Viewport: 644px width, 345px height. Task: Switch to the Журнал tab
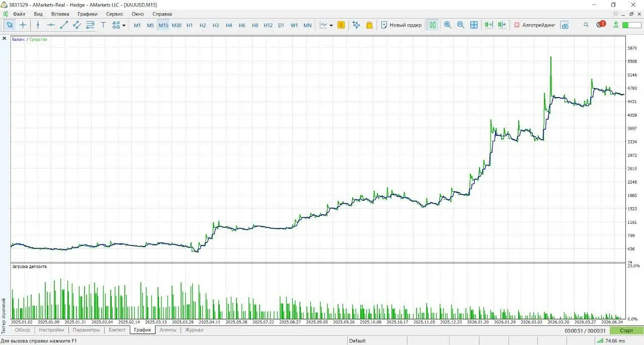click(194, 330)
